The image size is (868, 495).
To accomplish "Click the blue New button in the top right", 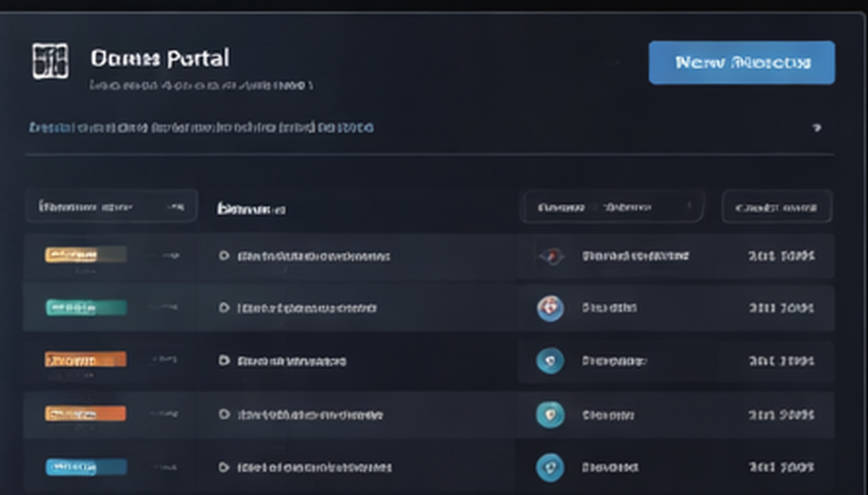I will tap(741, 63).
